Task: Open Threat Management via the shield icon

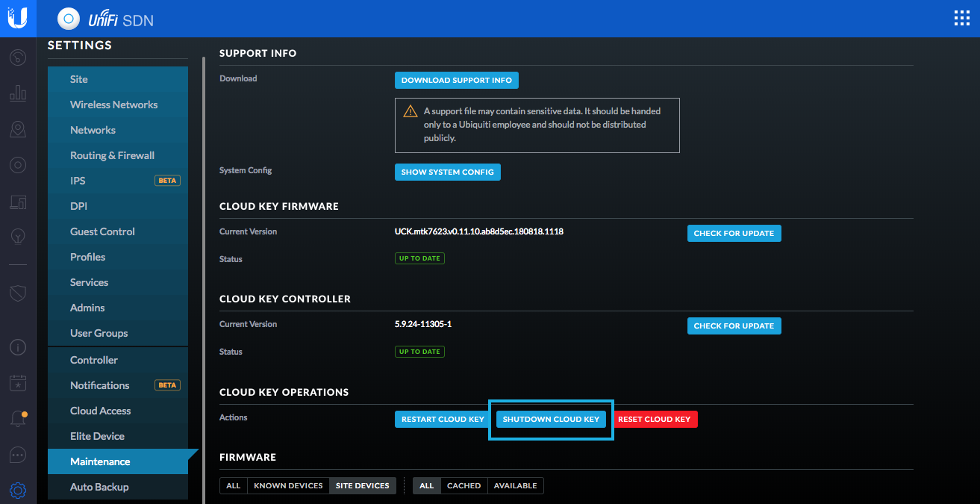Action: (x=17, y=293)
